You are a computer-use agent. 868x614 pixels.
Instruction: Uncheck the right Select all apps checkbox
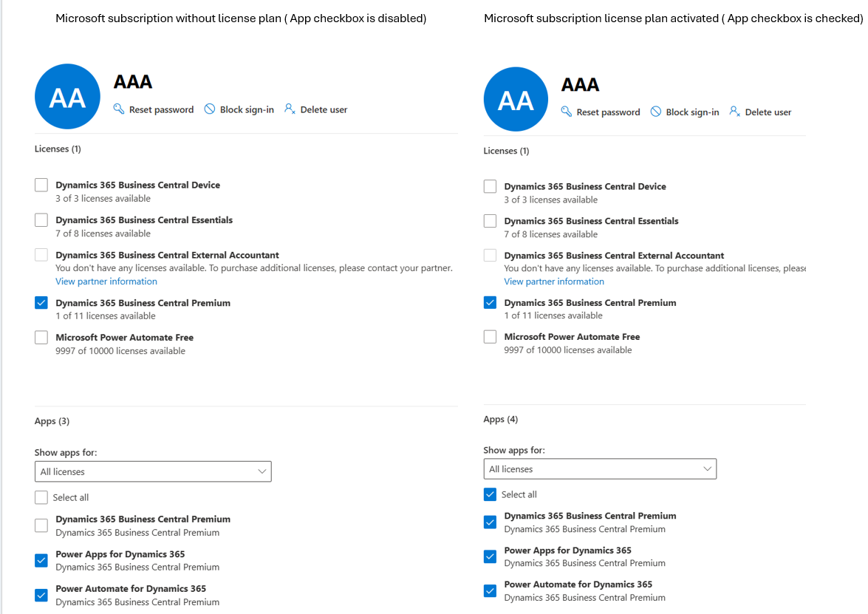[490, 494]
